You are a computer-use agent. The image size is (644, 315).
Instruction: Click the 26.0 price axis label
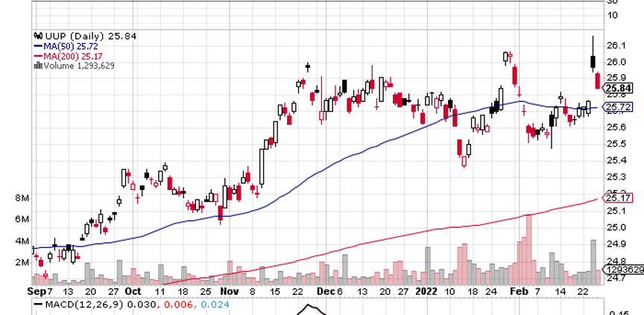point(616,62)
